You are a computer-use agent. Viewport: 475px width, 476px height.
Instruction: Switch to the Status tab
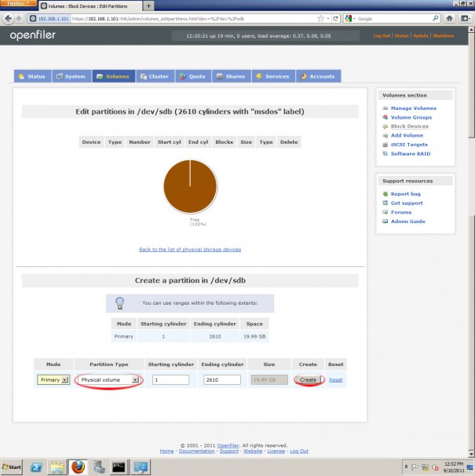(x=32, y=76)
